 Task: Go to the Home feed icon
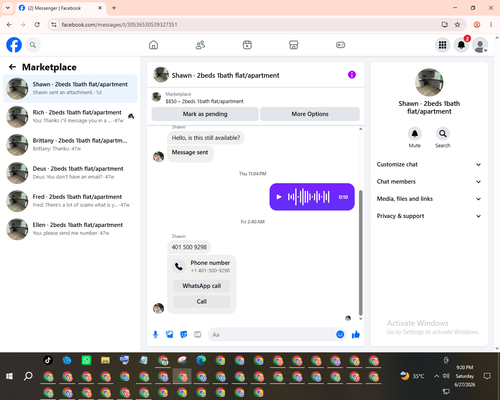[153, 45]
